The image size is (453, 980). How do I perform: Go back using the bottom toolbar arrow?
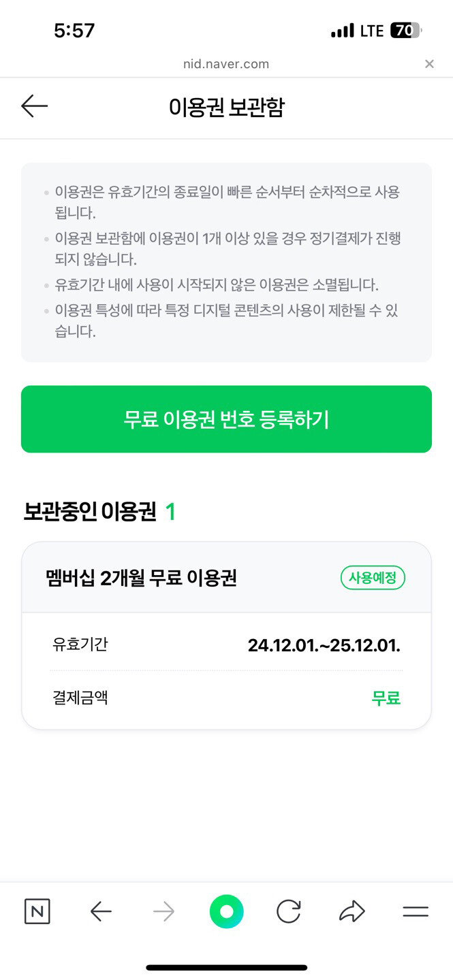(x=101, y=912)
